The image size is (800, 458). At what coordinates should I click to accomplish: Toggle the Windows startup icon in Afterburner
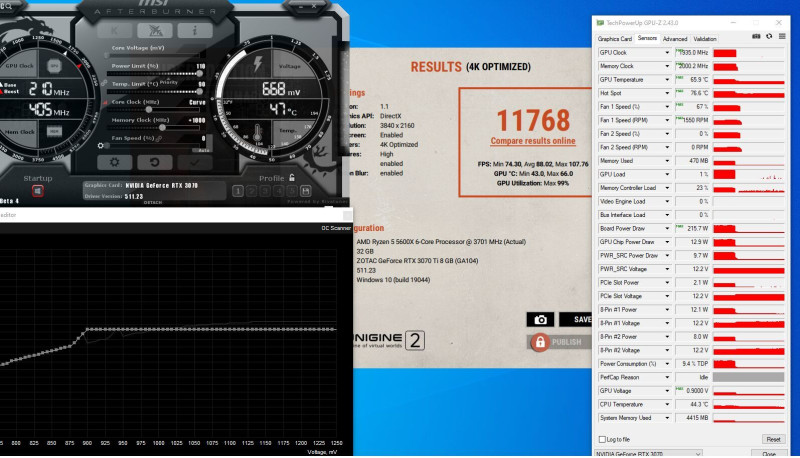pos(38,191)
